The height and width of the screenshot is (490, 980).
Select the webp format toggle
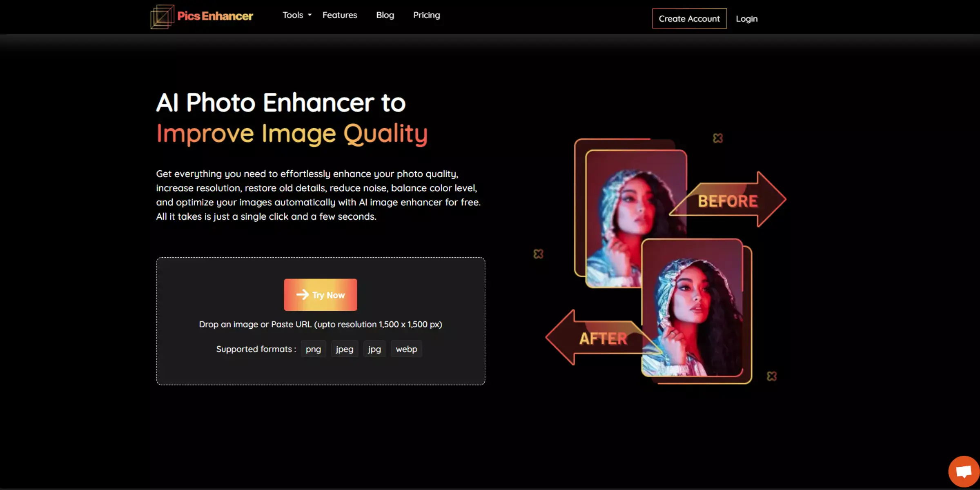(x=406, y=349)
